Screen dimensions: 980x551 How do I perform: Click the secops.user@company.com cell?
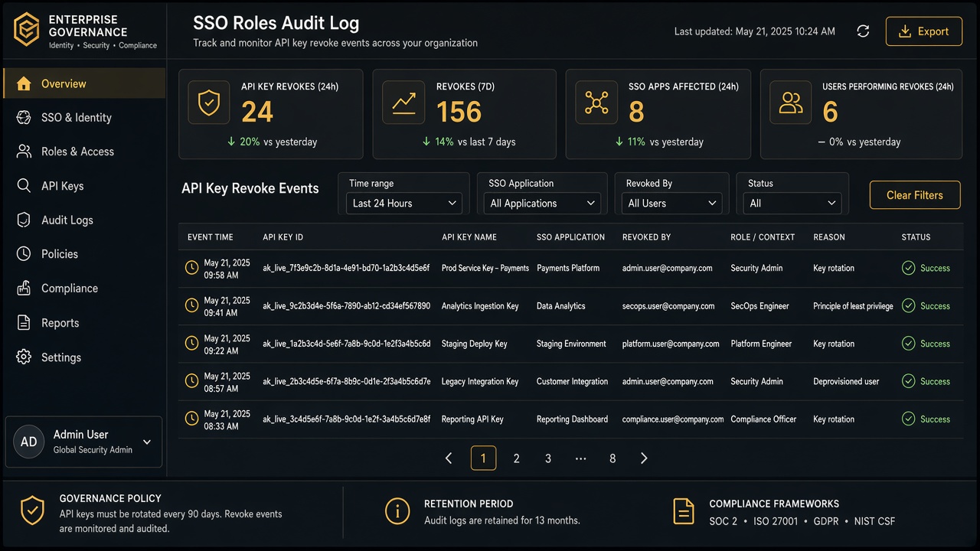pyautogui.click(x=668, y=306)
